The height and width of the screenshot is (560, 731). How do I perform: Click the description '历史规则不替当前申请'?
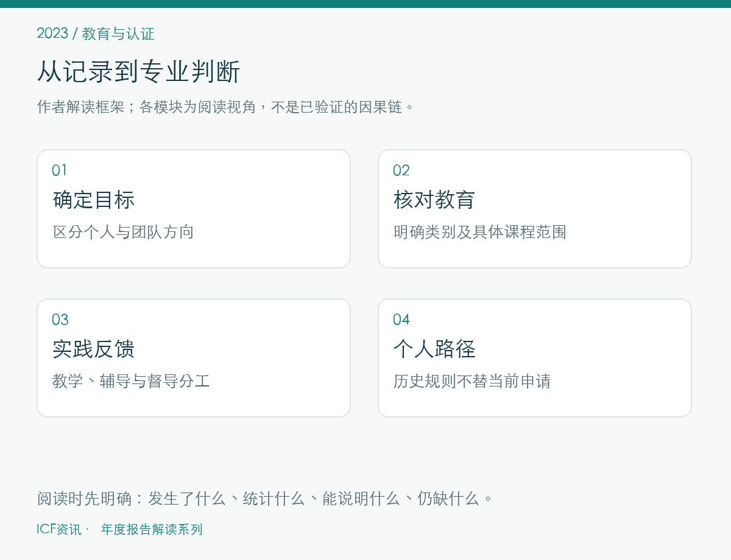(472, 381)
